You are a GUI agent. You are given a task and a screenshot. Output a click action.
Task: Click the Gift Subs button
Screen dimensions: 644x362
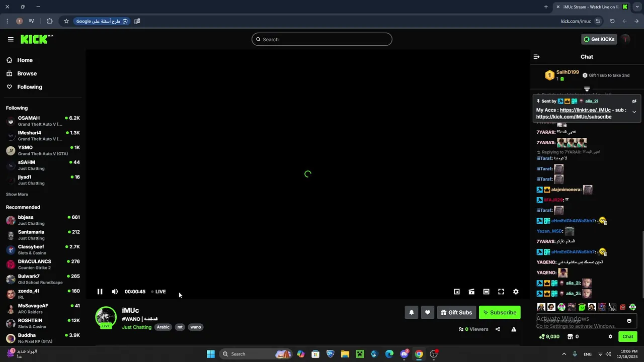pyautogui.click(x=456, y=312)
